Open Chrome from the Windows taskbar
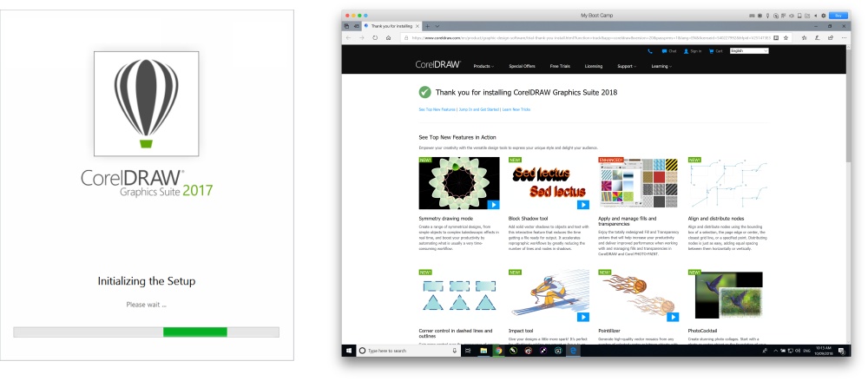The height and width of the screenshot is (381, 868). pyautogui.click(x=498, y=351)
